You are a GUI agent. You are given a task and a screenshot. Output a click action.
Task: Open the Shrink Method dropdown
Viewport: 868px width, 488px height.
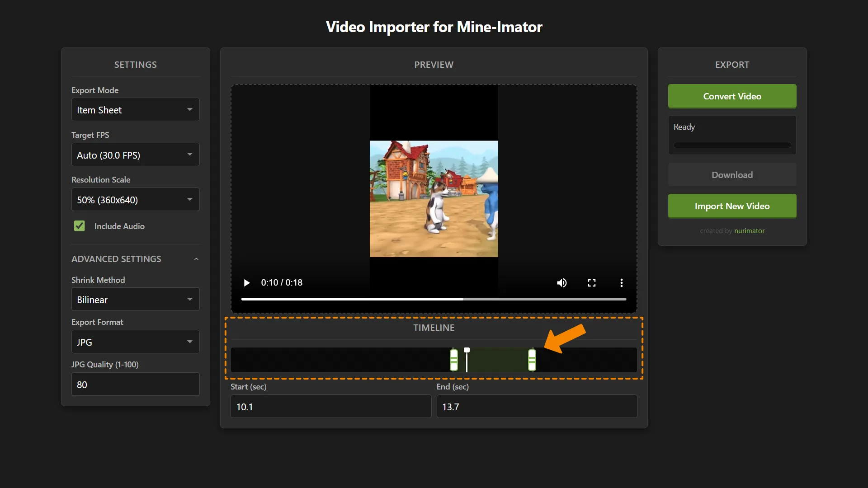135,299
